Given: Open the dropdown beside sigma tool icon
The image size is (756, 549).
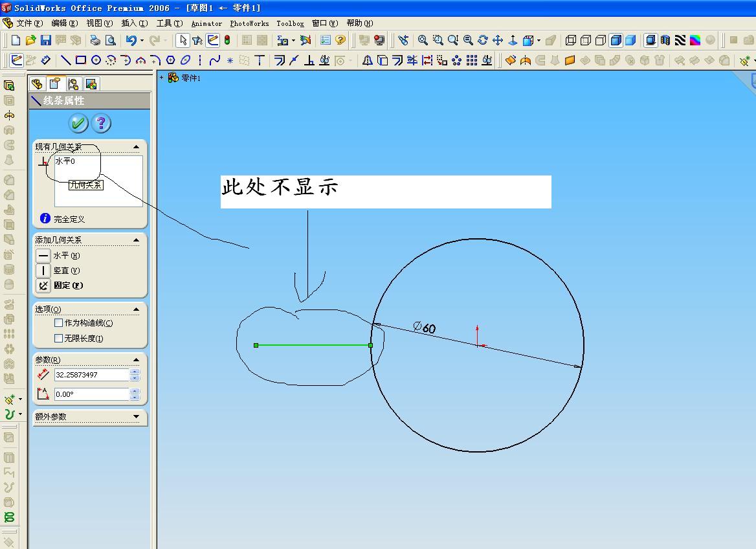Looking at the screenshot, I should 293,41.
